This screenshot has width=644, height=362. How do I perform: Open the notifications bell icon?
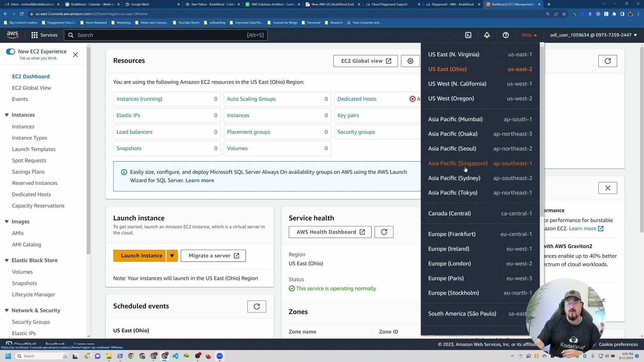487,35
